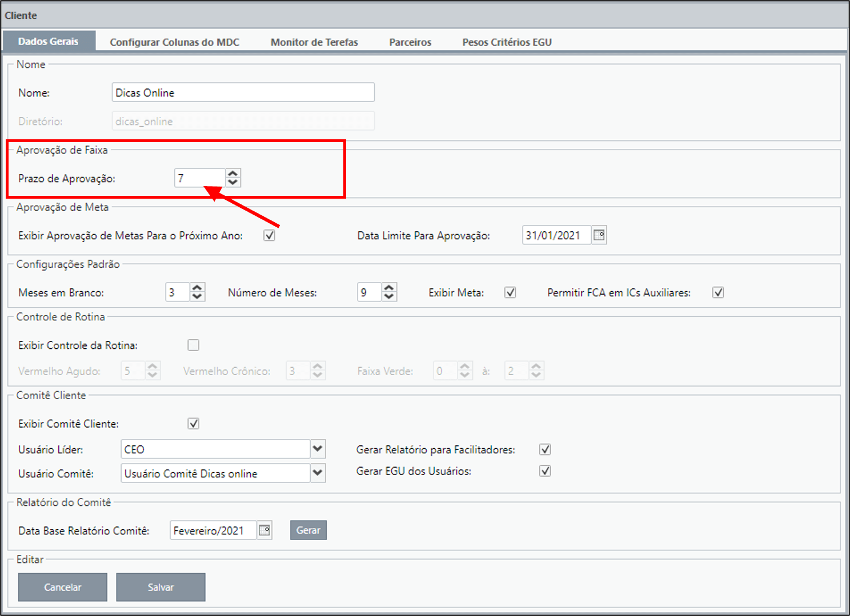Toggle Gerar Relatório para Facilitadores checkbox
This screenshot has width=850, height=616.
545,449
